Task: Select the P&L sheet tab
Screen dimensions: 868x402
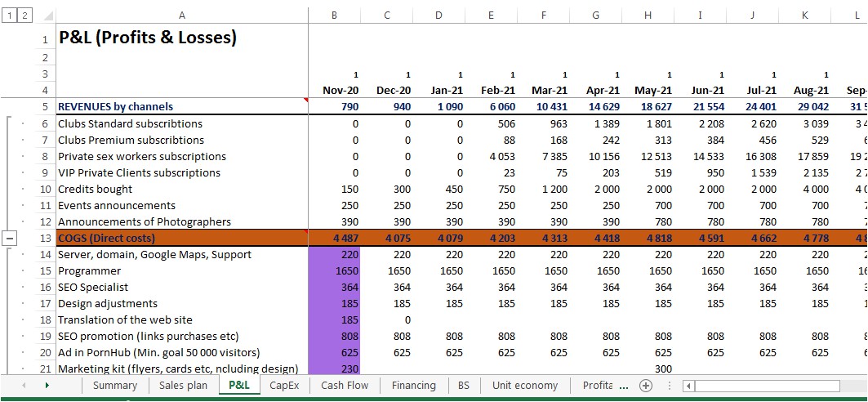Action: tap(238, 386)
